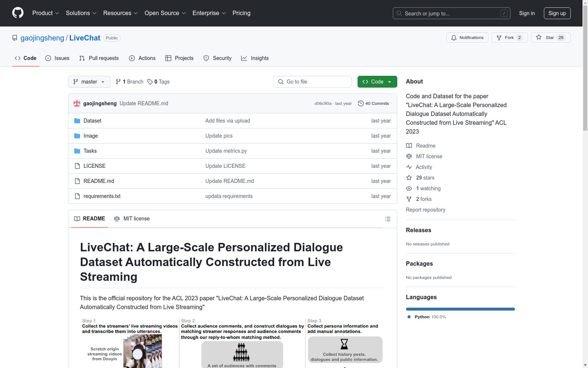Click the pulse icon beside Activity
Image resolution: width=588 pixels, height=368 pixels.
pos(409,167)
